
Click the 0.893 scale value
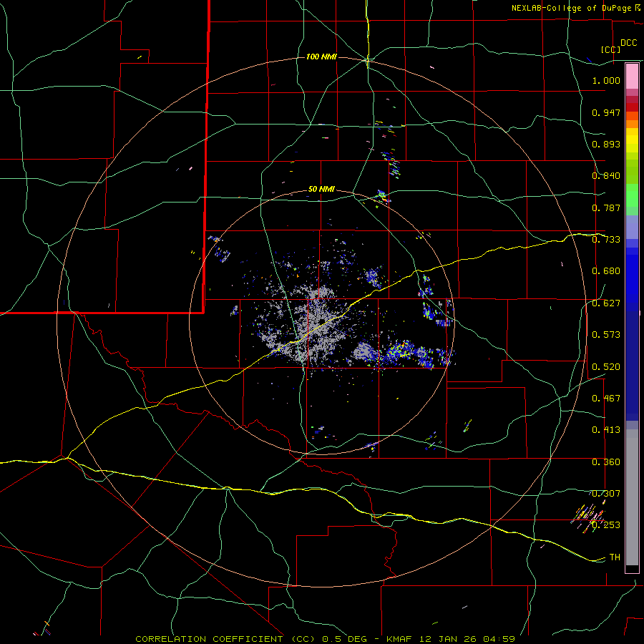tap(606, 144)
